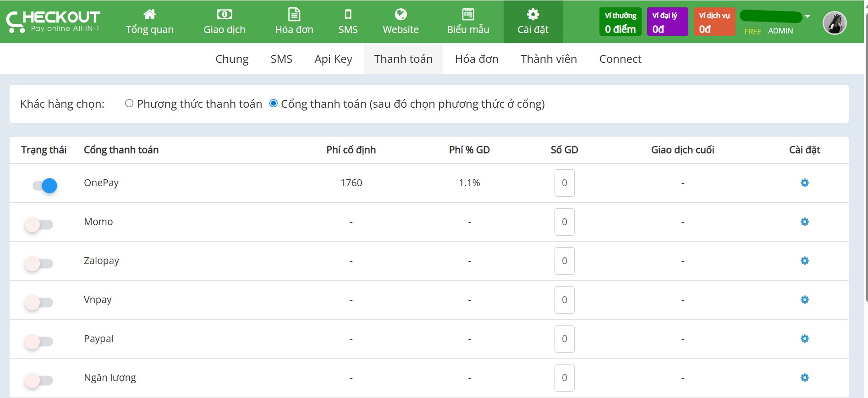Enable the Momo gateway toggle

pos(39,225)
